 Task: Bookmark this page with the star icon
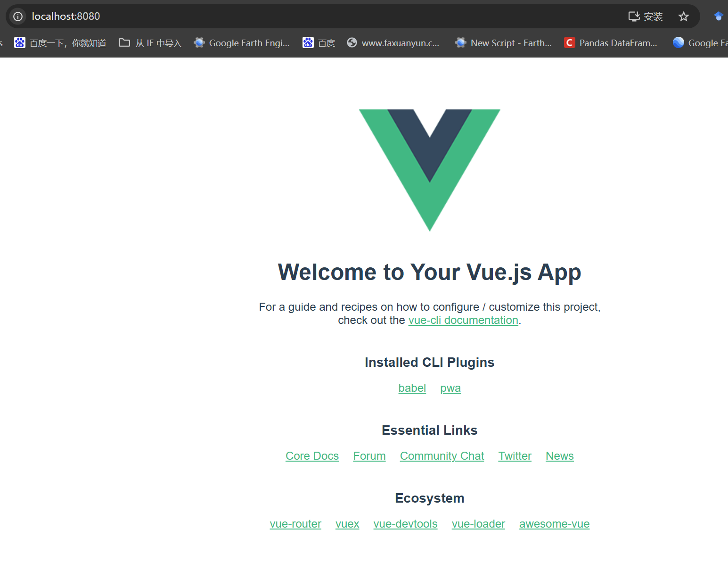pos(683,17)
